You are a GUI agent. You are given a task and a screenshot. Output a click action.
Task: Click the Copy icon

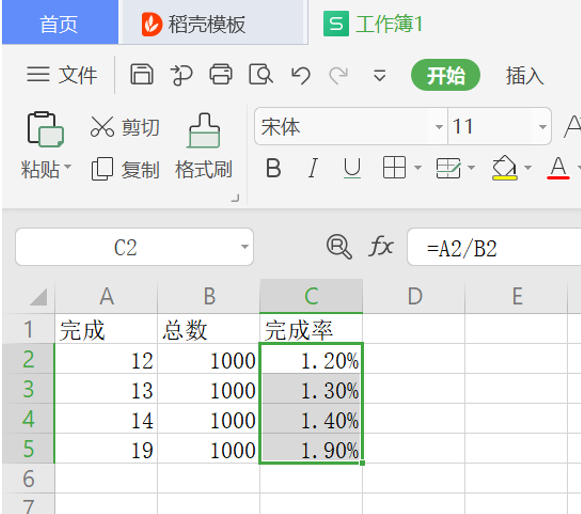click(x=102, y=169)
